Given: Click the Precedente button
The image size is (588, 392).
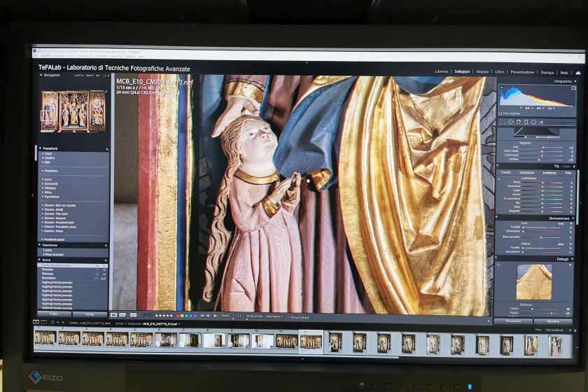Looking at the screenshot, I should 513,321.
